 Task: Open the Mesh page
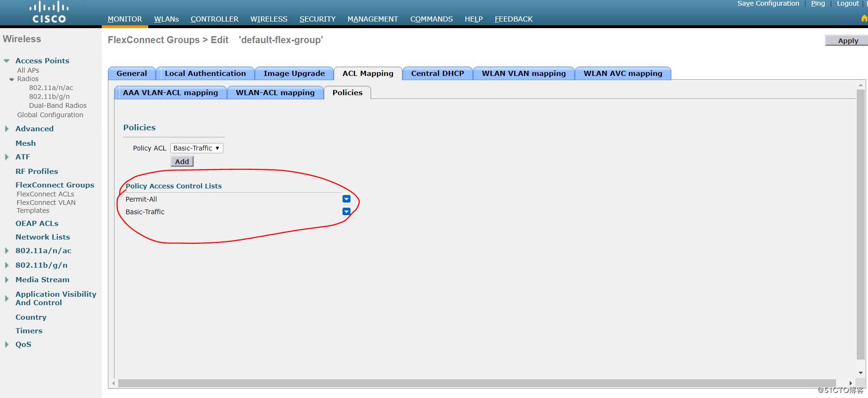(25, 143)
